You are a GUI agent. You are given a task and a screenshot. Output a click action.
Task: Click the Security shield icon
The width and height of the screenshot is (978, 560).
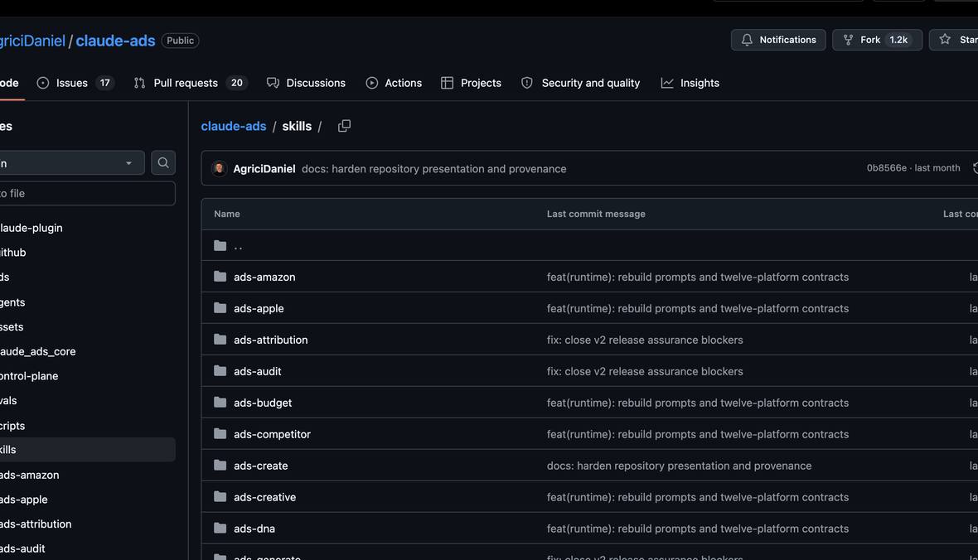[x=527, y=83]
